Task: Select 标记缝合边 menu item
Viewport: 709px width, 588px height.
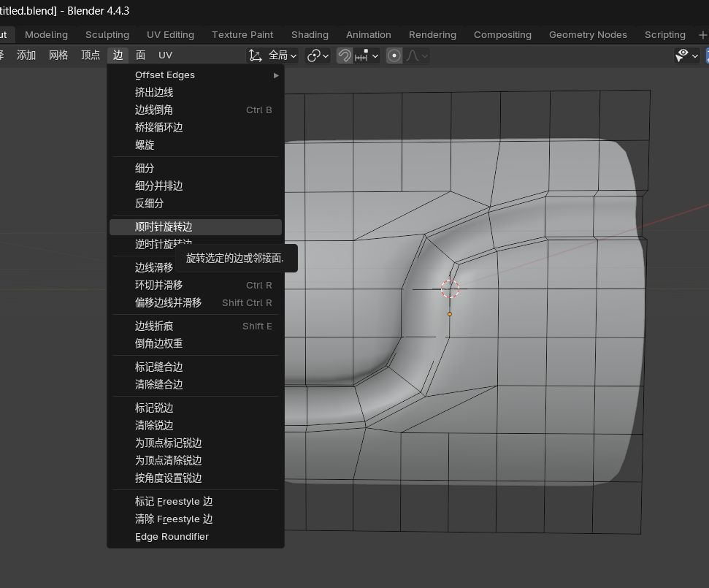Action: pos(159,367)
